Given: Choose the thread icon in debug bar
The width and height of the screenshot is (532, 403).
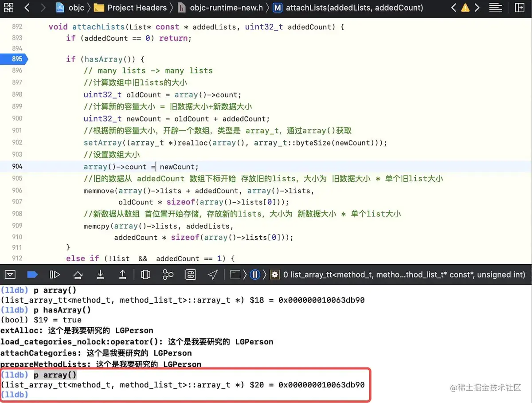Looking at the screenshot, I should coord(254,275).
